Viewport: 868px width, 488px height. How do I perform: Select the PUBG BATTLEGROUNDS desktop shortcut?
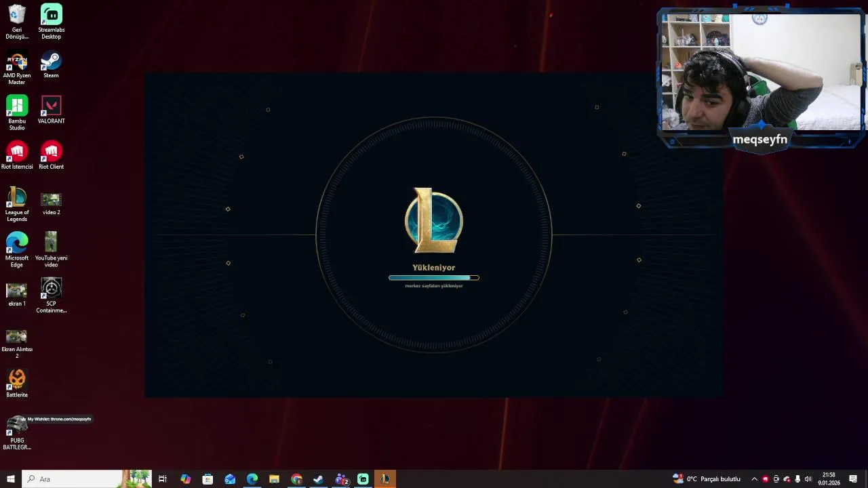pos(17,434)
